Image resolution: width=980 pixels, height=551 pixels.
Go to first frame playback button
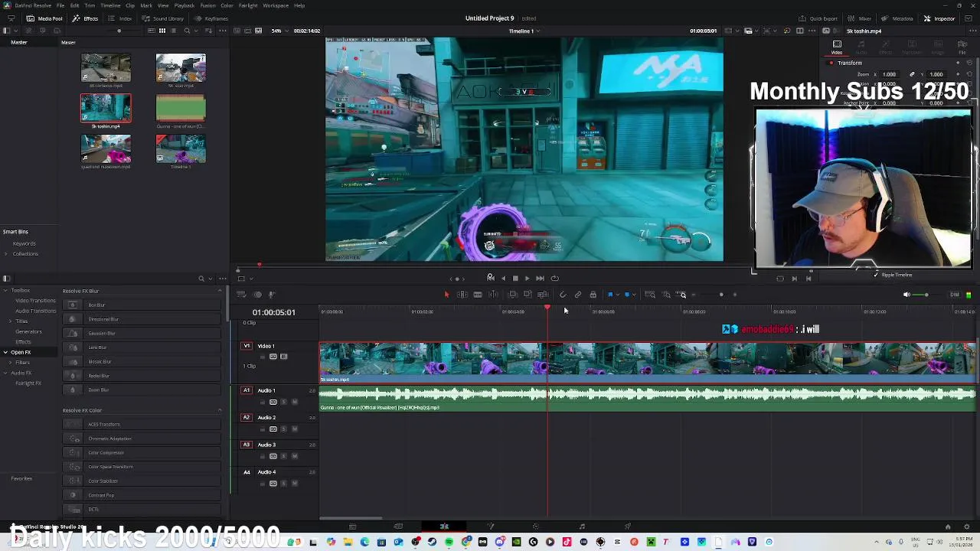[x=491, y=279]
